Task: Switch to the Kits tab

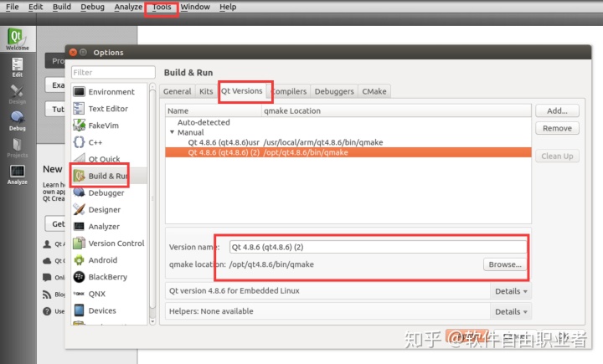Action: point(206,91)
